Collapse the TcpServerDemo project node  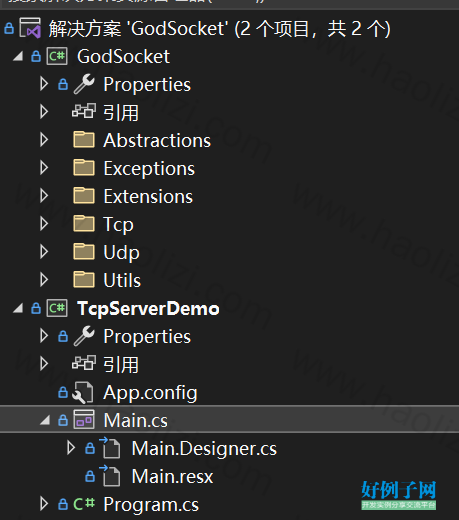[x=18, y=308]
